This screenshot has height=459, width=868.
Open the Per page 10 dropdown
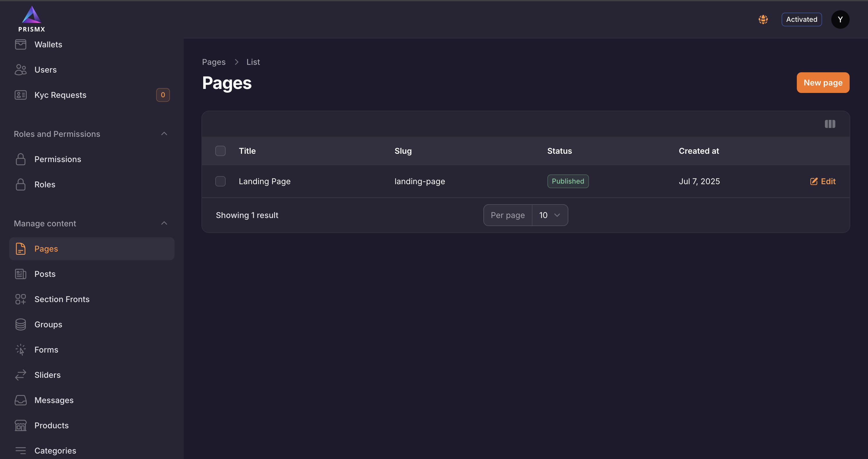click(x=550, y=215)
